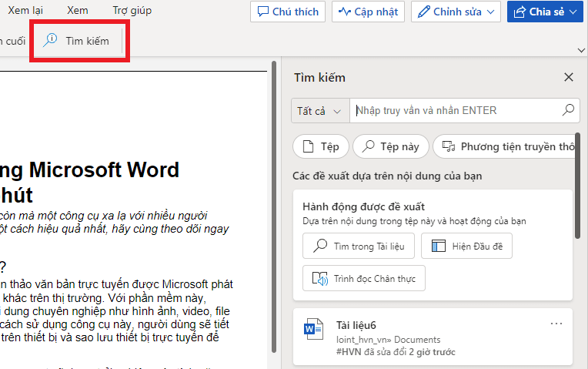This screenshot has width=588, height=369.
Task: Click the magnifier icon in the search box
Action: (x=568, y=110)
